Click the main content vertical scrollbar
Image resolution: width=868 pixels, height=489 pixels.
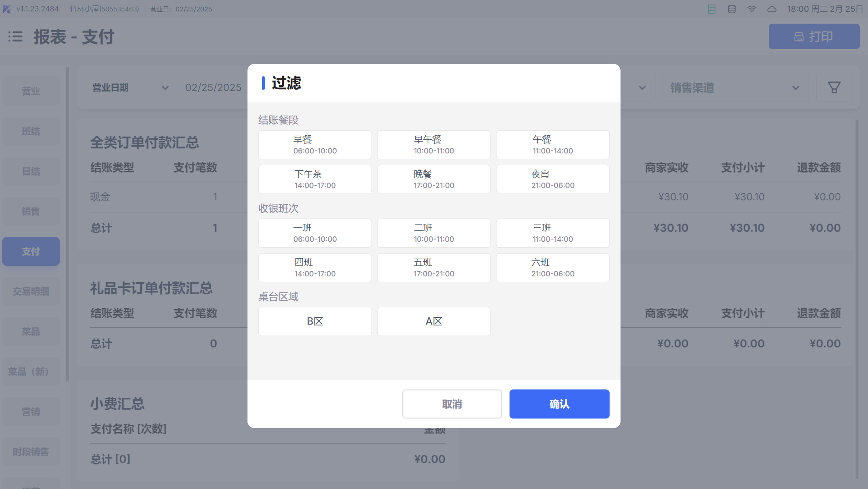857,299
